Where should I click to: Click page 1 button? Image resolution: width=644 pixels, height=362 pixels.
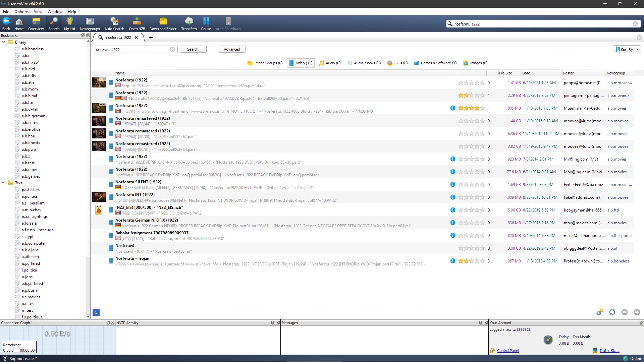tap(96, 312)
